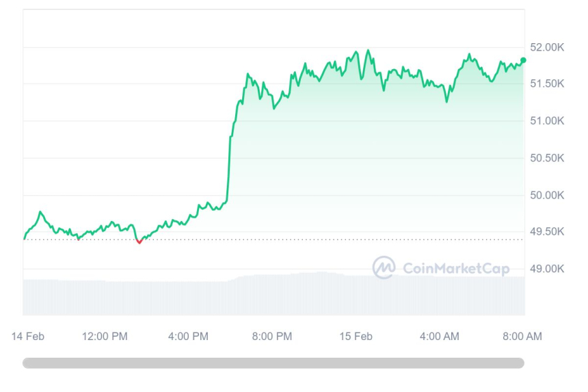Select the 4:00 PM time label
Image resolution: width=588 pixels, height=392 pixels.
187,336
